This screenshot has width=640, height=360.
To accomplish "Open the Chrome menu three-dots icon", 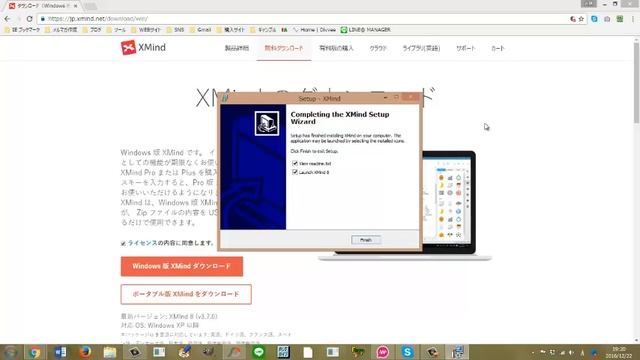I will 633,19.
